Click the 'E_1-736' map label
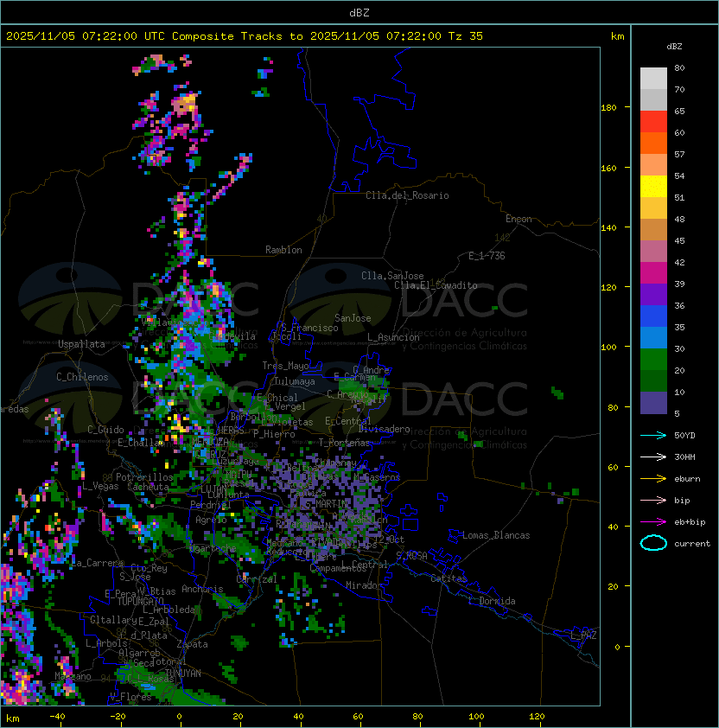This screenshot has height=728, width=719. tap(487, 256)
